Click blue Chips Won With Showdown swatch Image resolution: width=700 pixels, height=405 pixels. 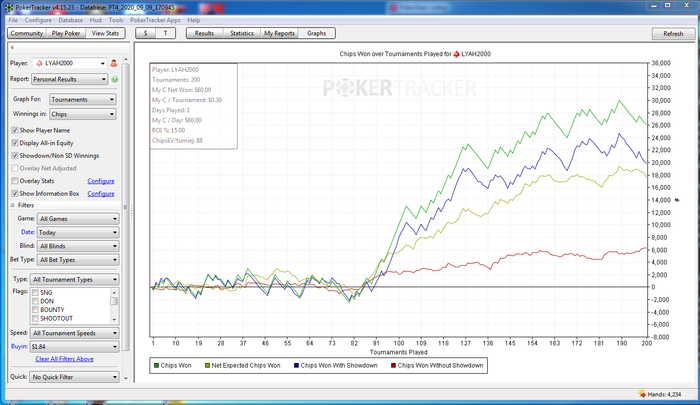[296, 365]
